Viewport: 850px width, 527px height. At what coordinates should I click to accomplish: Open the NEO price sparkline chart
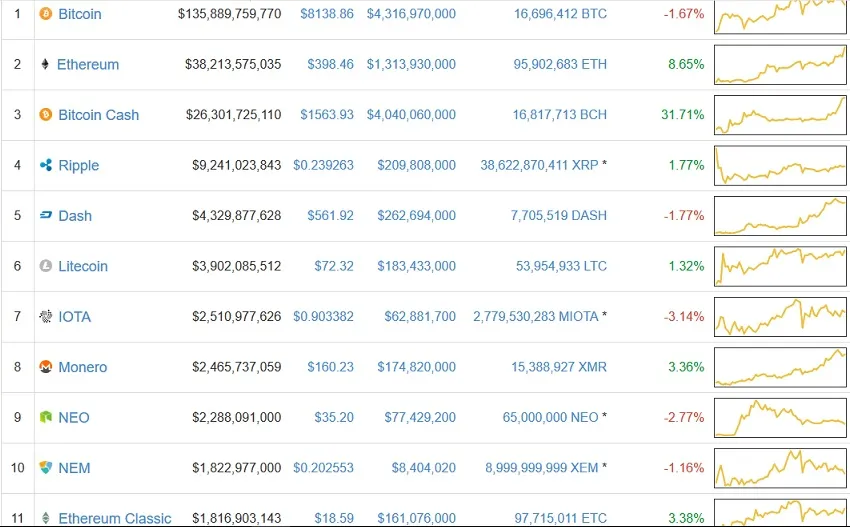coord(780,417)
